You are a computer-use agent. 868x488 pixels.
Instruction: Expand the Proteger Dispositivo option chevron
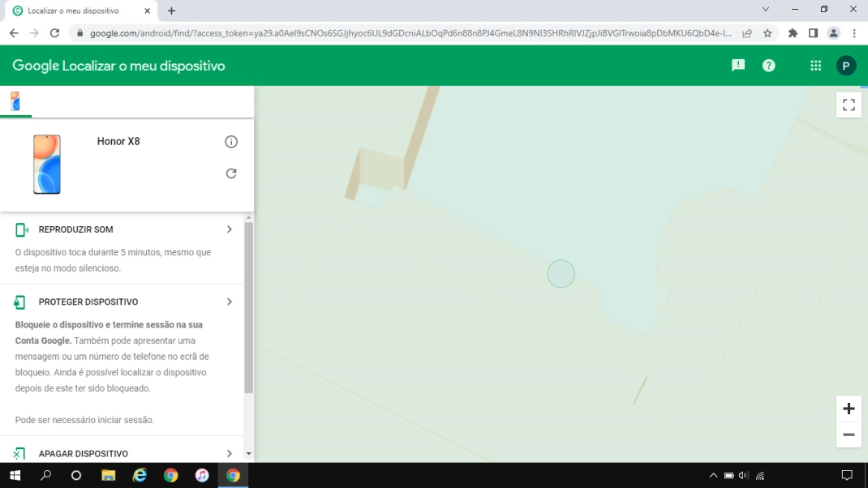230,302
